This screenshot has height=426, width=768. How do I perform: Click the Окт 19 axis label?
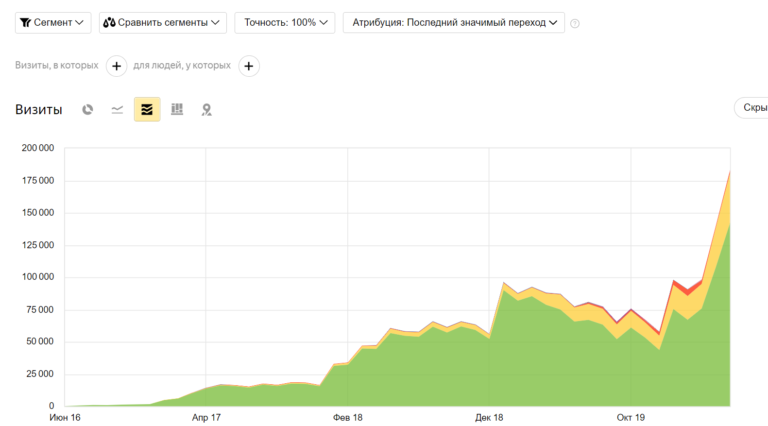tap(630, 417)
